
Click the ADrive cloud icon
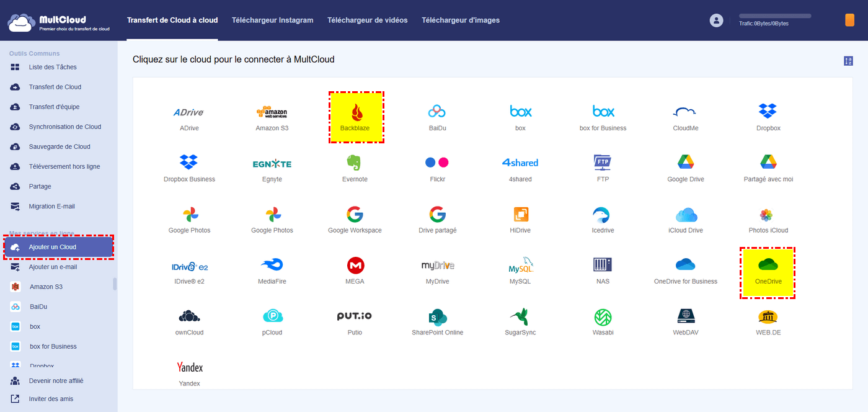click(x=189, y=112)
